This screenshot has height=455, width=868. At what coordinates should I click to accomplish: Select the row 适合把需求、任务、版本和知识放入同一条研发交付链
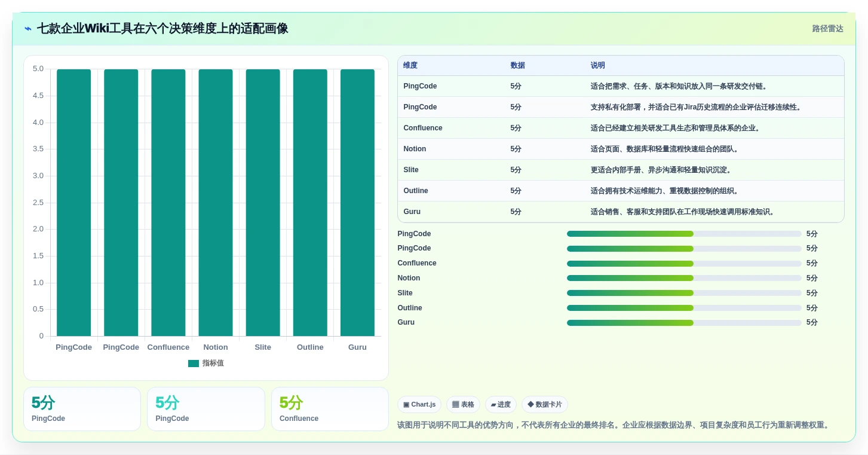pyautogui.click(x=621, y=86)
